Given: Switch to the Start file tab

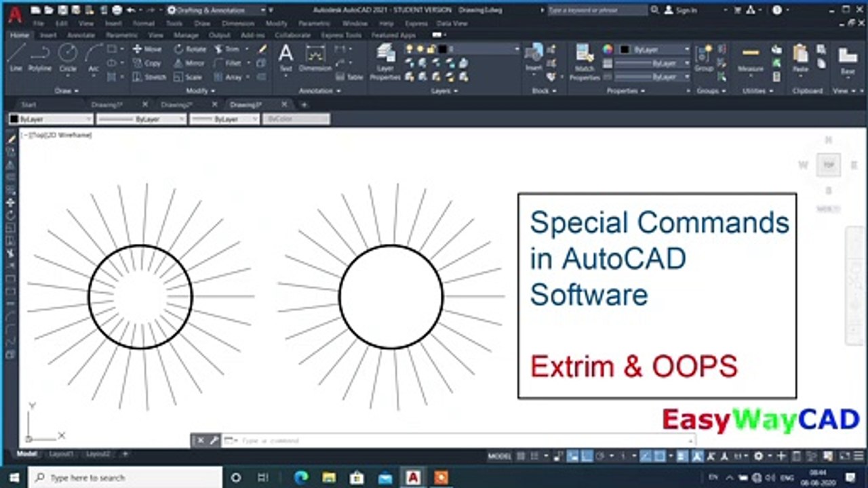Looking at the screenshot, I should (29, 104).
